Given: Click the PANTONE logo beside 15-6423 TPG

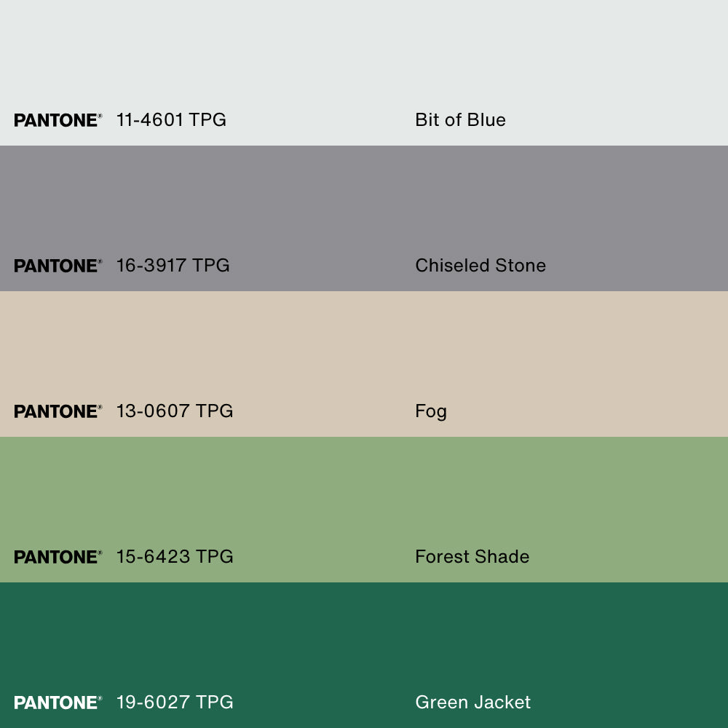Looking at the screenshot, I should click(58, 557).
